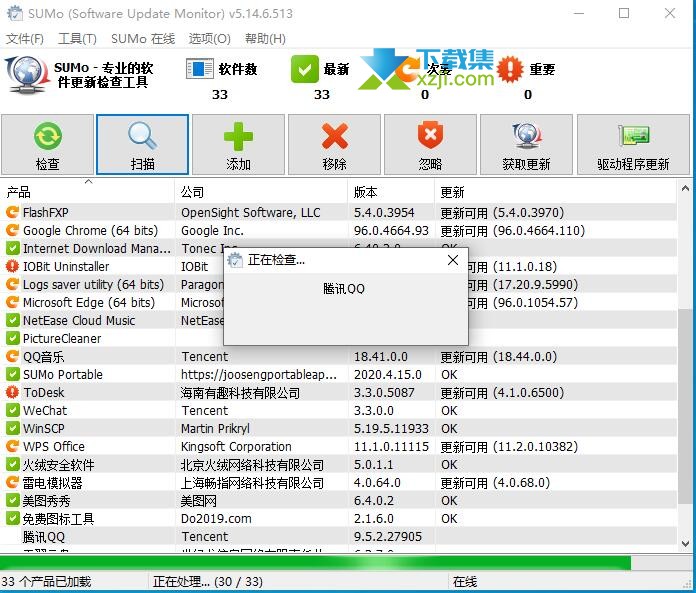Close the 正在检查 progress dialog
Image resolution: width=696 pixels, height=593 pixels.
453,260
